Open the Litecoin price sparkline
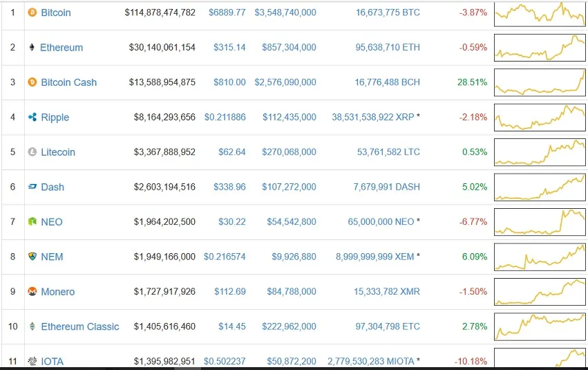The height and width of the screenshot is (370, 588). pos(540,152)
